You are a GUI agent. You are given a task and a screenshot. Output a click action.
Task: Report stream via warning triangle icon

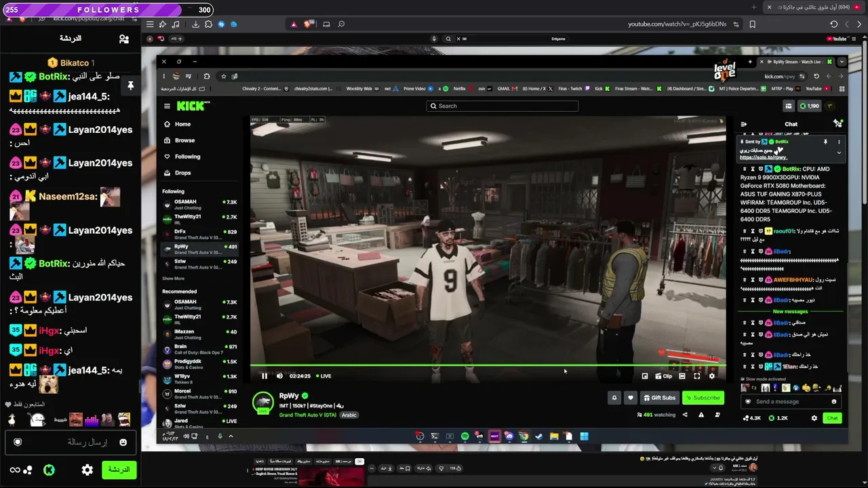tap(701, 415)
